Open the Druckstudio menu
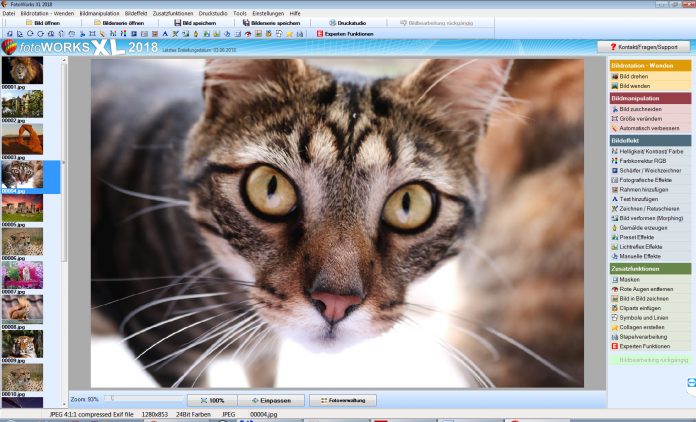This screenshot has height=422, width=696. [213, 13]
